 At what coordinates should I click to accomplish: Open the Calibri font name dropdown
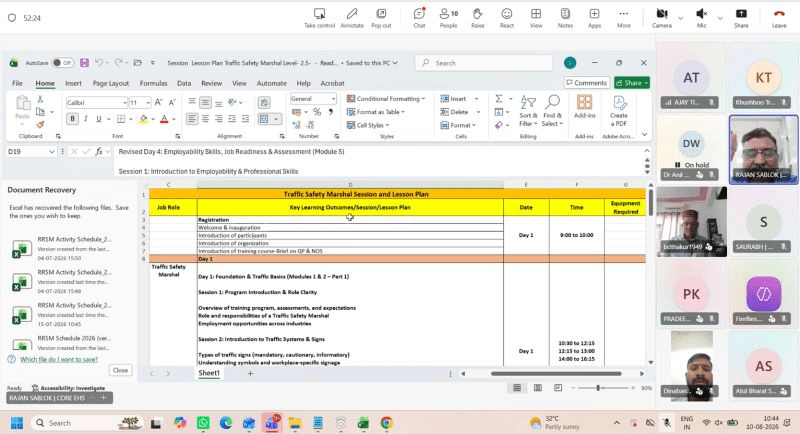click(x=124, y=103)
